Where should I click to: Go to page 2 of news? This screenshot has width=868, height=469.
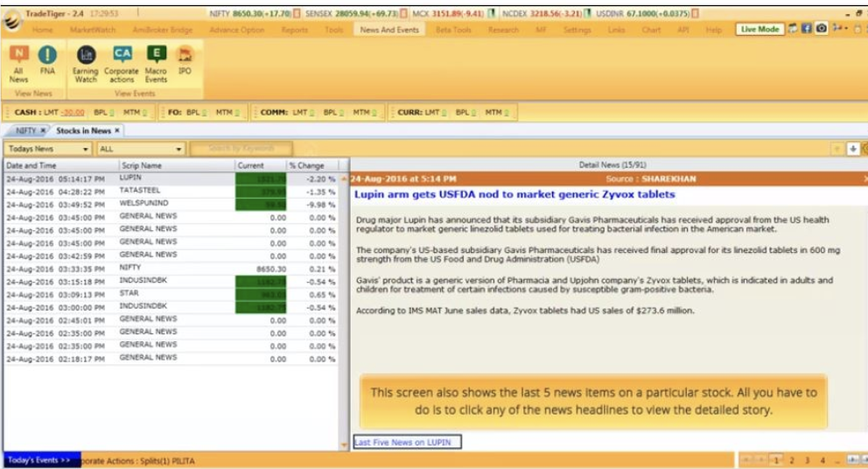(x=793, y=459)
